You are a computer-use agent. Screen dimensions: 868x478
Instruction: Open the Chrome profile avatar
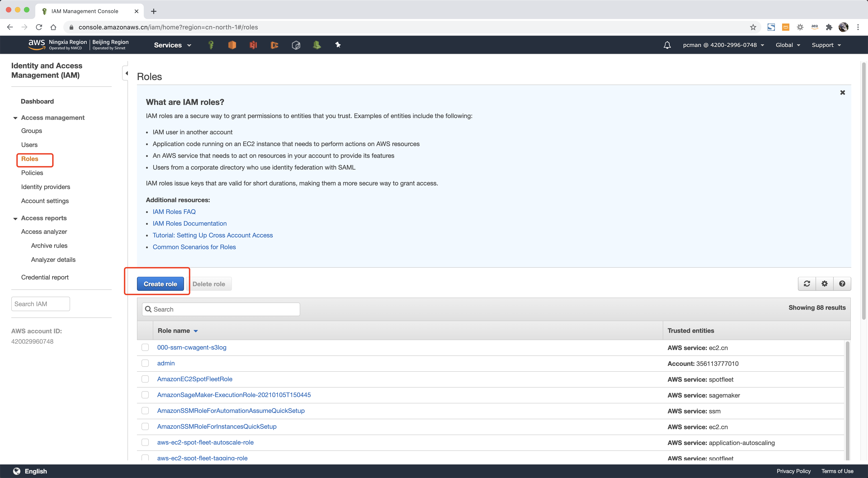[843, 27]
